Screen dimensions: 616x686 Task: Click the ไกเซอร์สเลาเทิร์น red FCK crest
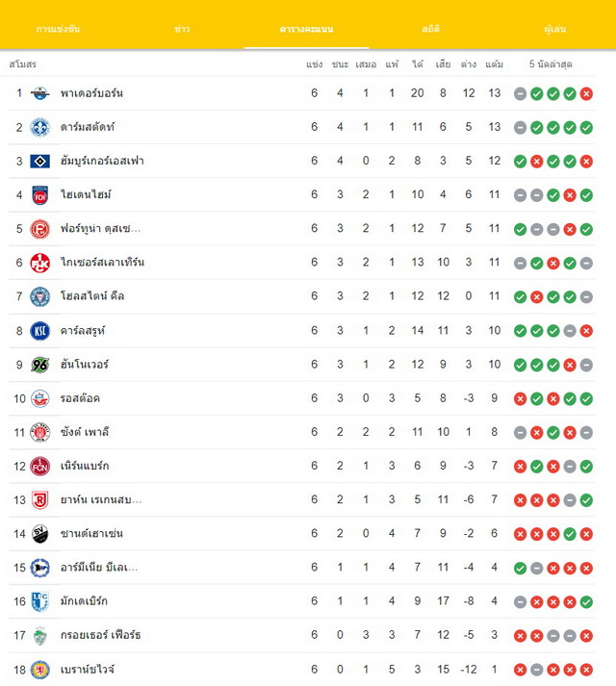39,263
